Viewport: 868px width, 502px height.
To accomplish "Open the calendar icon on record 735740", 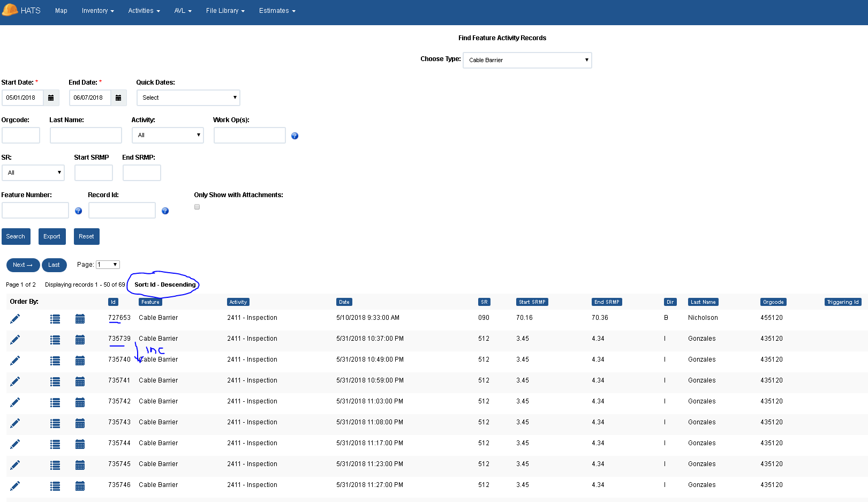I will [x=80, y=361].
